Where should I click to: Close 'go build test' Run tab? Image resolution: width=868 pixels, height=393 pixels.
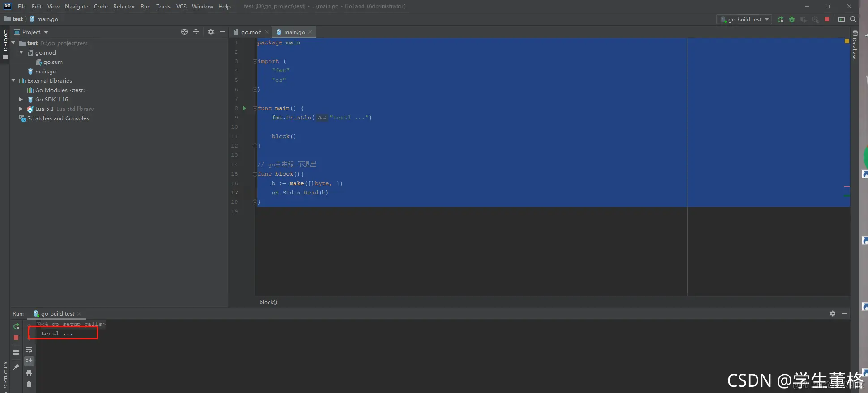(x=79, y=314)
